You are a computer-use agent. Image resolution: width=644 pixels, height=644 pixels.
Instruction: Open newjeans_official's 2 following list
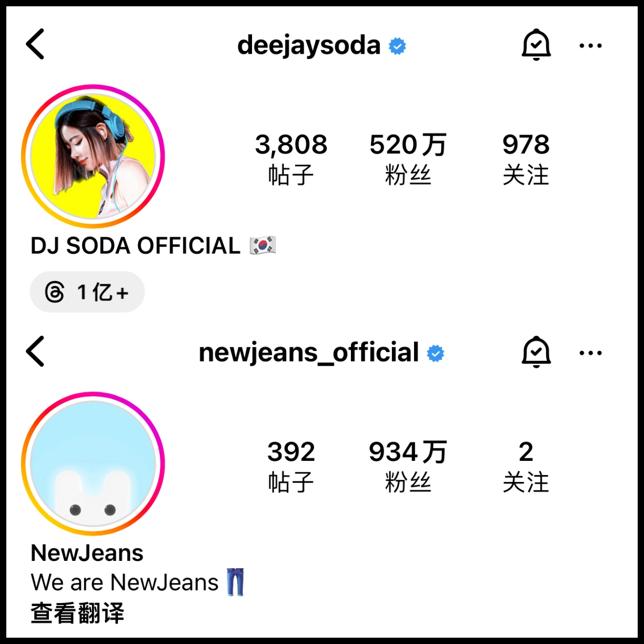coord(526,466)
